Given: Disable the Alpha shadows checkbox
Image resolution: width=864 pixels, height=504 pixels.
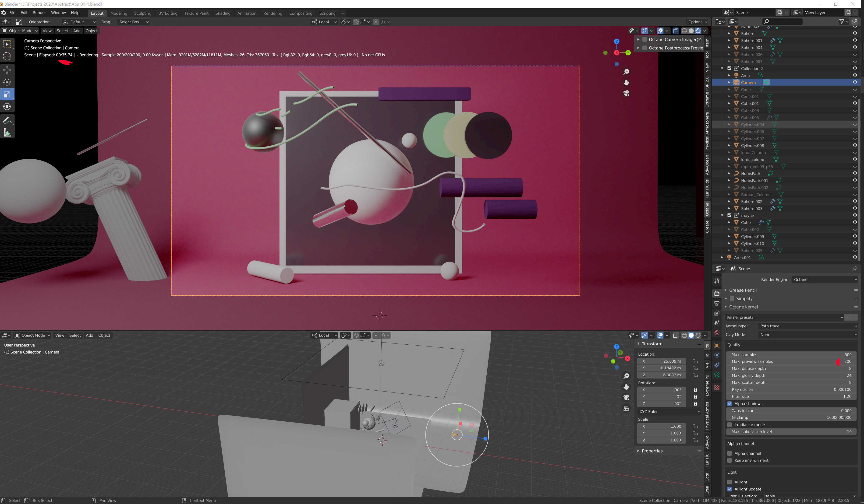Looking at the screenshot, I should (729, 404).
